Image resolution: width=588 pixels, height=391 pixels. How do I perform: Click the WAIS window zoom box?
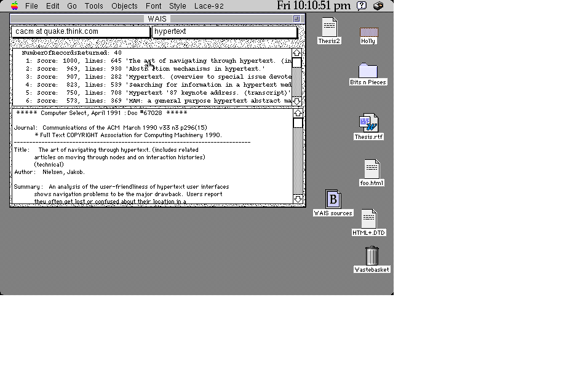point(296,18)
